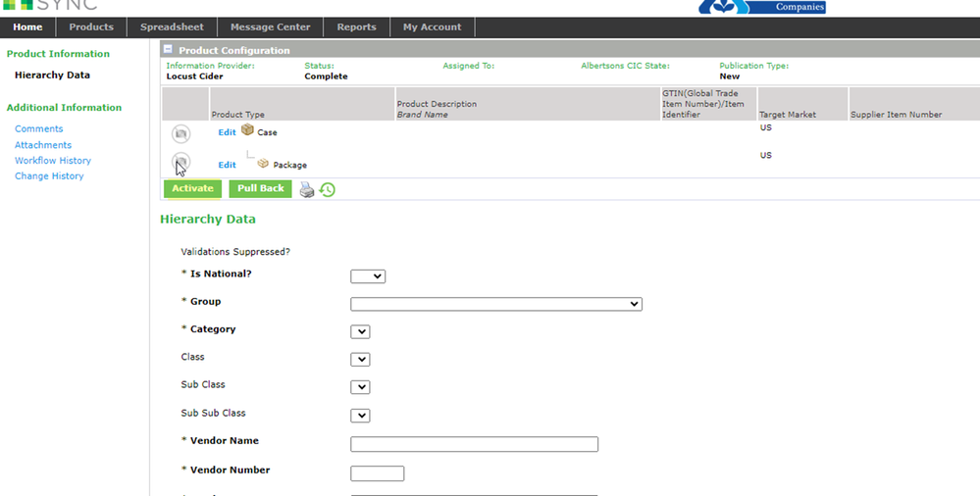Click the Pull Back button

tap(260, 188)
